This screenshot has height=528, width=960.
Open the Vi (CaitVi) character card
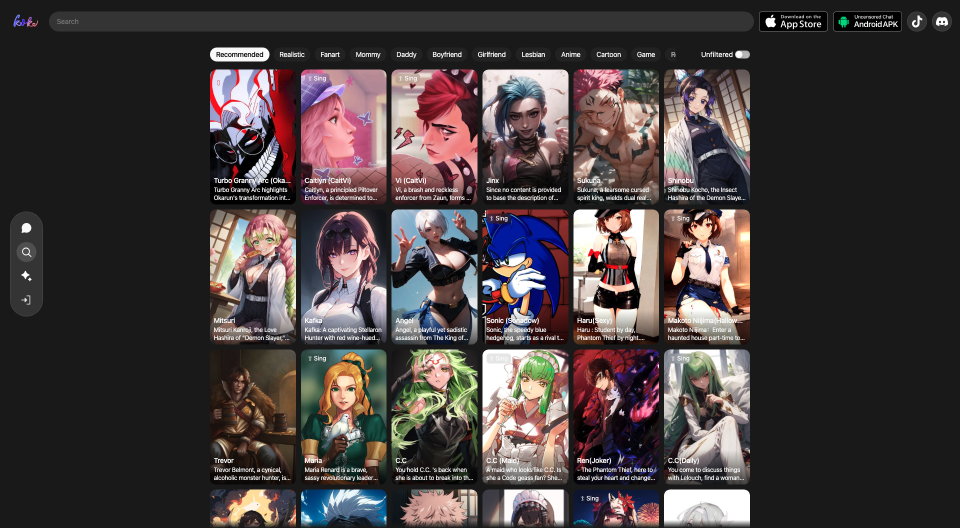[435, 137]
